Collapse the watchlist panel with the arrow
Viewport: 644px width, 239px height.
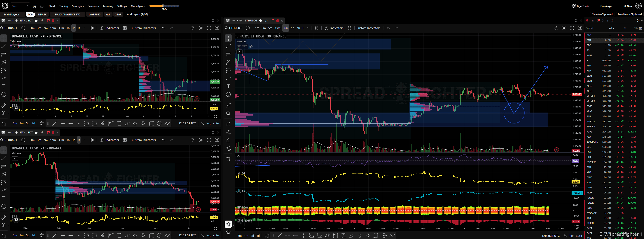pos(642,21)
